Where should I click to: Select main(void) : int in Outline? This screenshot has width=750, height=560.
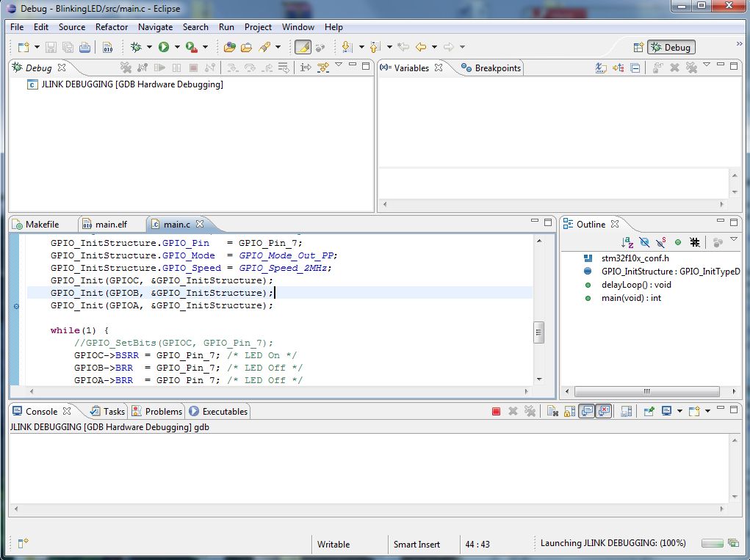pyautogui.click(x=631, y=298)
